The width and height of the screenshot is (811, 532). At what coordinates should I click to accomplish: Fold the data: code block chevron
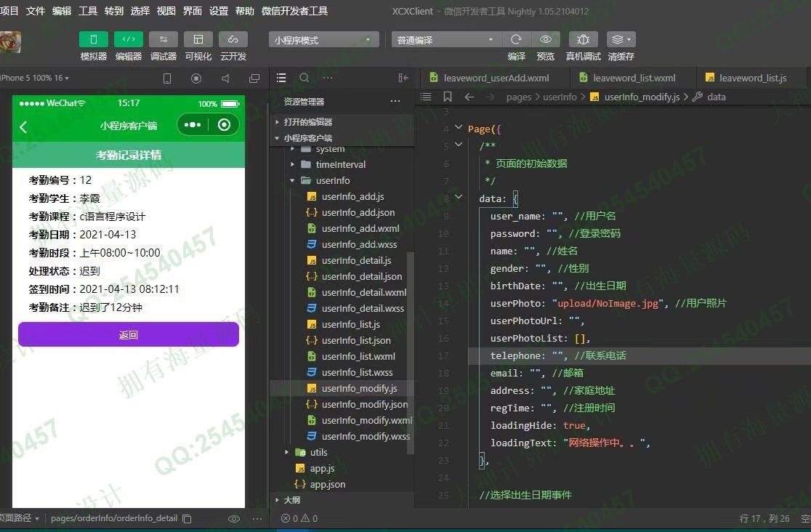459,197
